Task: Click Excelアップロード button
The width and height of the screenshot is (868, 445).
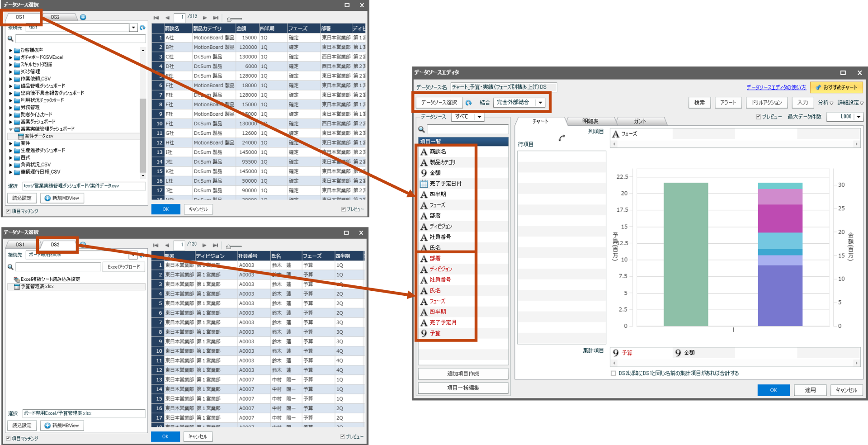Action: (x=124, y=267)
